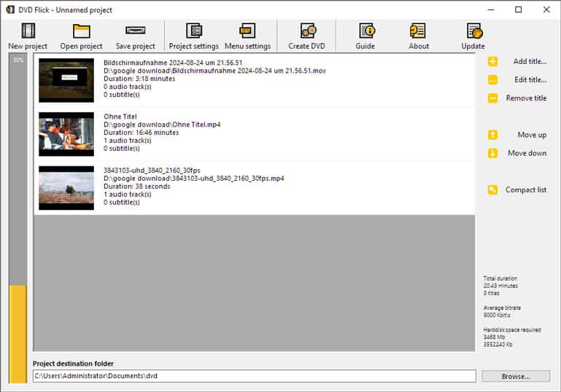Click the 'Duration: 3:18 minutes' text

pyautogui.click(x=139, y=79)
